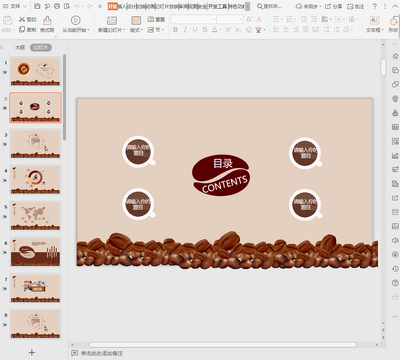This screenshot has height=360, width=400.
Task: Click the horizontal scrollbar under the slide
Action: pos(223,344)
